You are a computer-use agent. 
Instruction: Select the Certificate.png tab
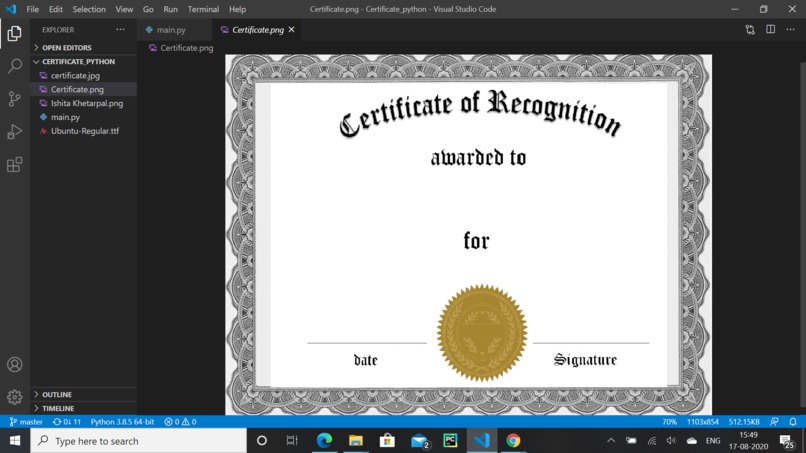click(x=258, y=30)
